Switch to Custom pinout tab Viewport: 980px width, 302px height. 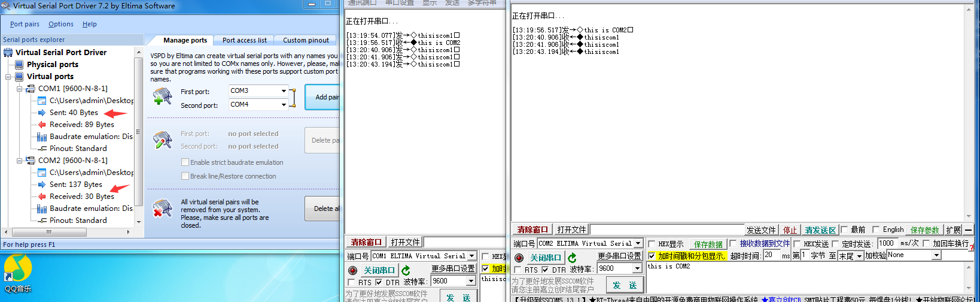point(306,40)
